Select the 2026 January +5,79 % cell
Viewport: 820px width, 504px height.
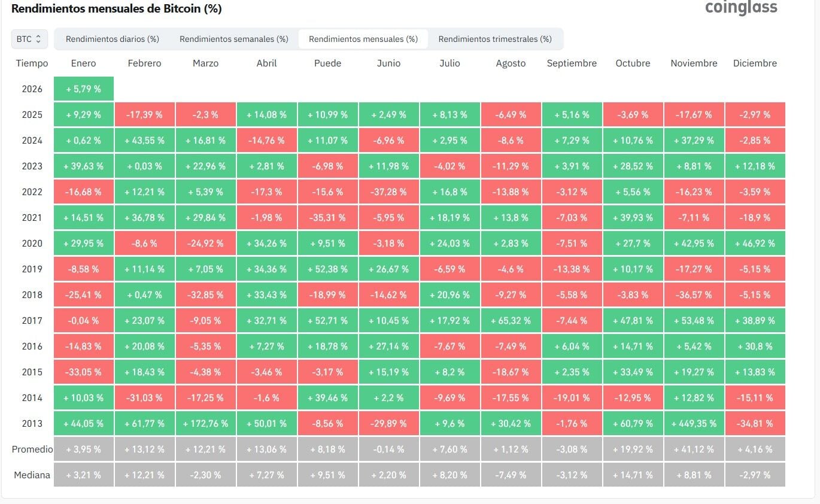pyautogui.click(x=83, y=89)
